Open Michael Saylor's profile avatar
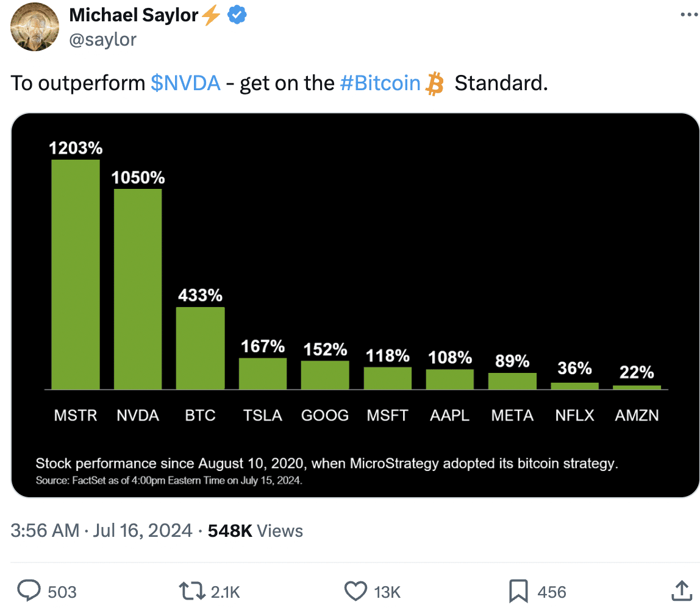Image resolution: width=700 pixels, height=613 pixels. pos(34,27)
